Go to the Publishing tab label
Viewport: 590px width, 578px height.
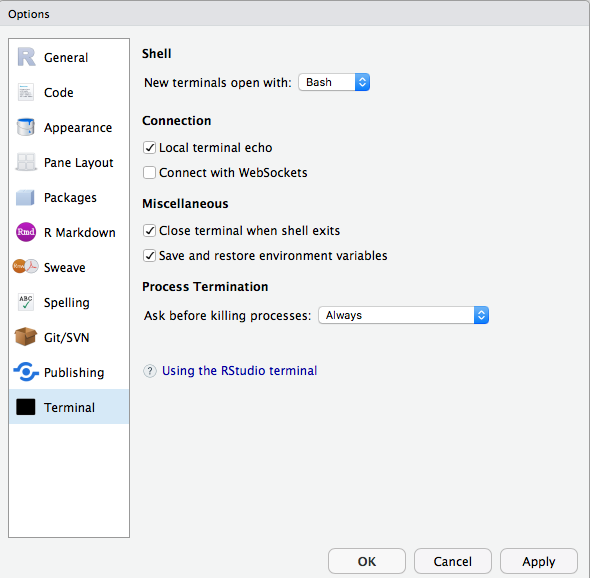tap(74, 373)
